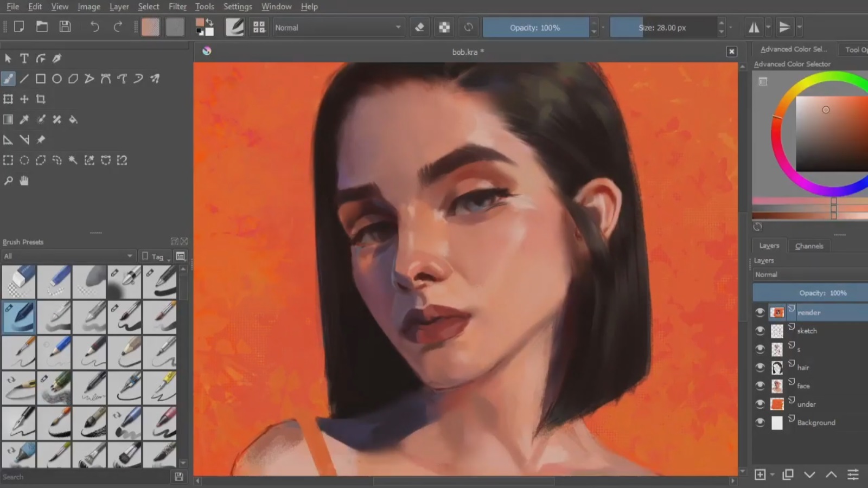Screen dimensions: 868x488
Task: Toggle preserve alpha
Action: pyautogui.click(x=444, y=27)
